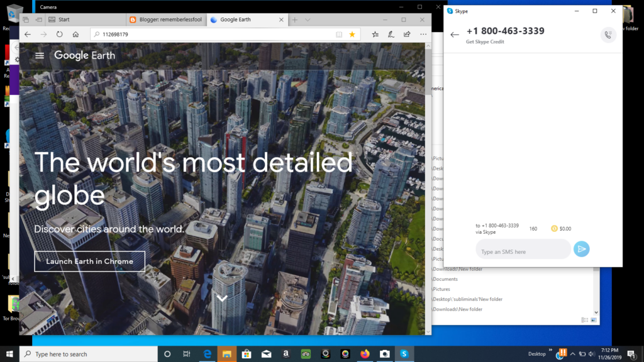Set these Edge tabs aside
Image resolution: width=644 pixels, height=362 pixels.
[x=38, y=19]
